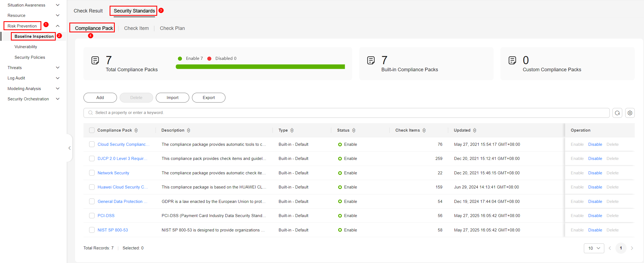Click the Import button
The width and height of the screenshot is (644, 263).
click(x=172, y=98)
